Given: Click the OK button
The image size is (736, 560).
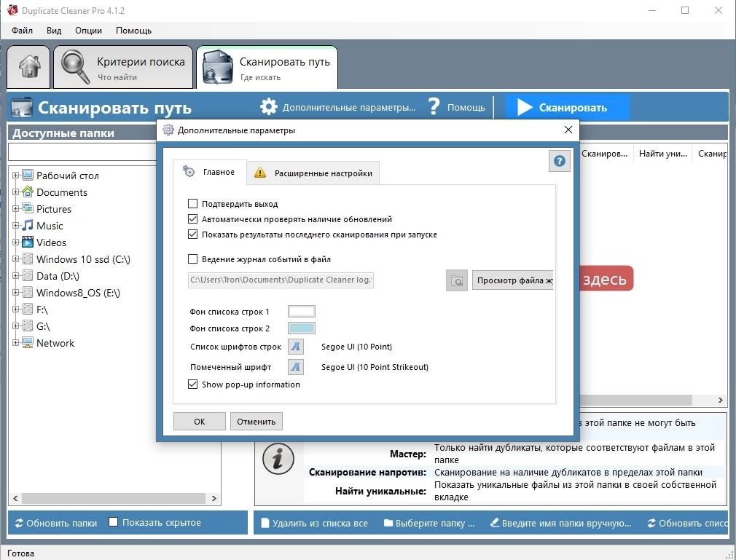Looking at the screenshot, I should point(200,421).
